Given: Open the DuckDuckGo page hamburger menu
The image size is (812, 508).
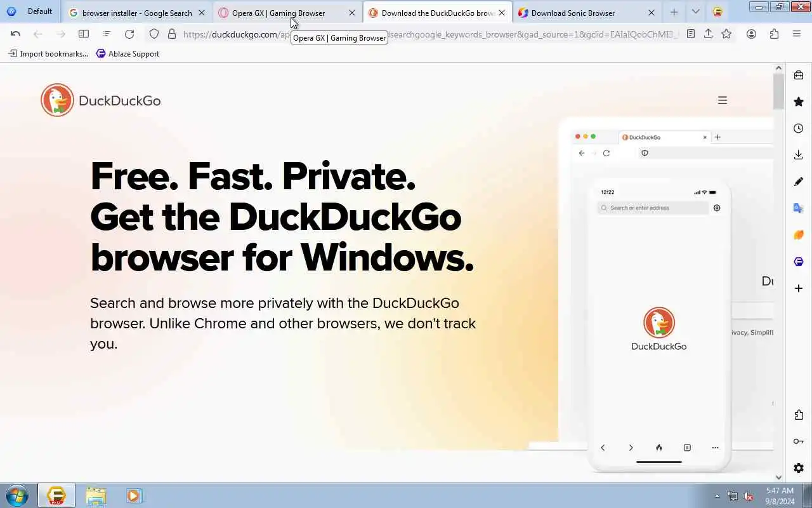Looking at the screenshot, I should tap(722, 100).
